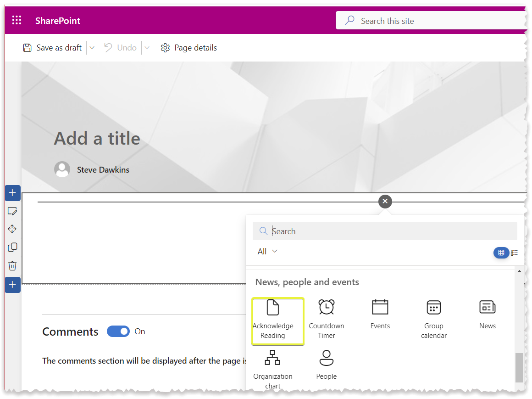Save the page as draft

coord(52,47)
